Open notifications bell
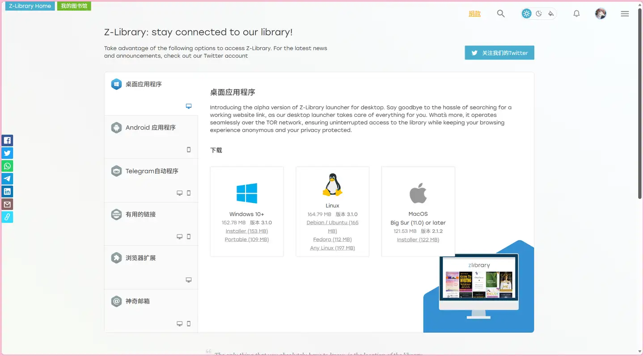This screenshot has width=644, height=356. click(576, 13)
